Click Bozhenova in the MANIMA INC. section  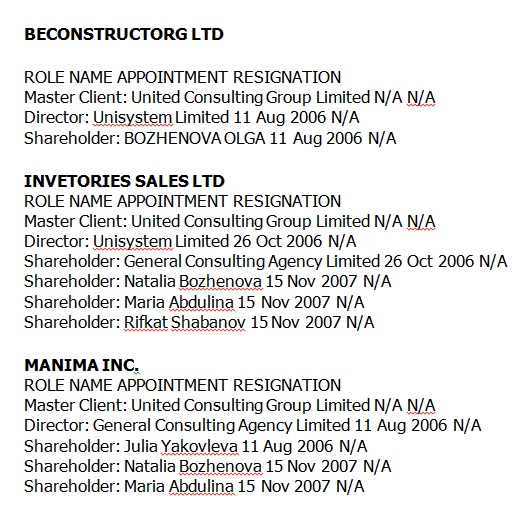click(x=220, y=466)
